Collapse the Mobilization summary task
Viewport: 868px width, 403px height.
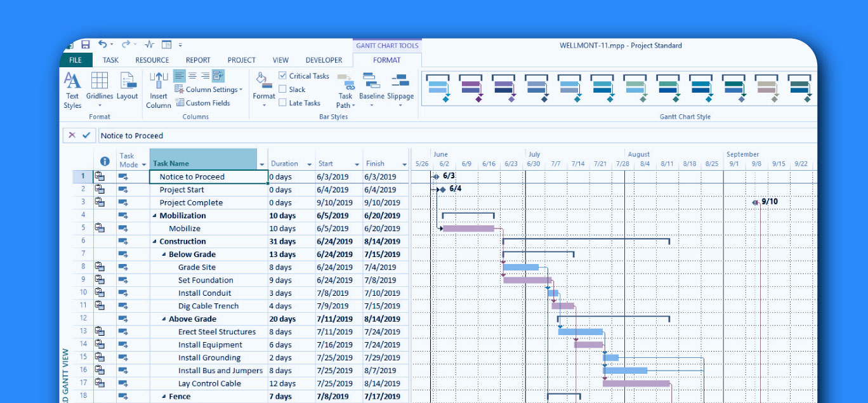[155, 216]
